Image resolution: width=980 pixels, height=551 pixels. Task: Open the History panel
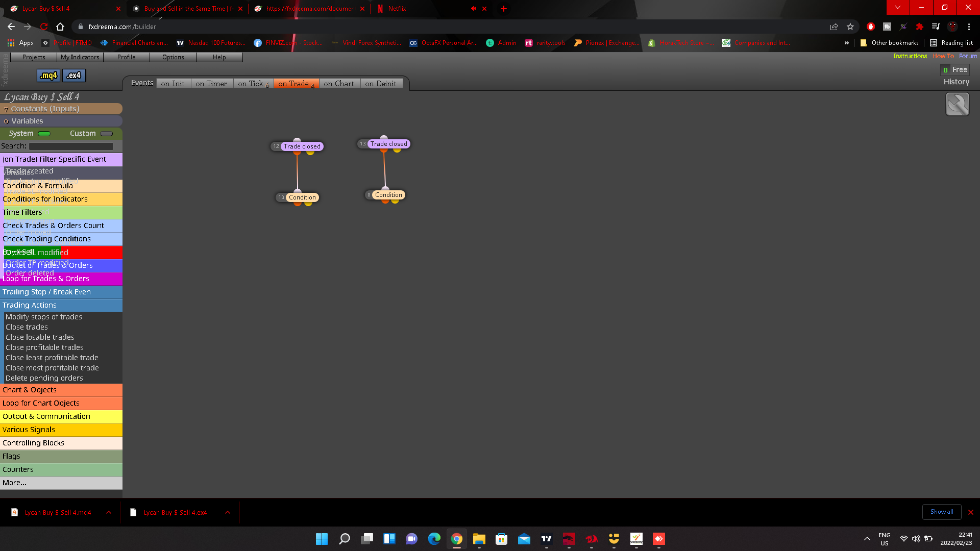pos(956,82)
